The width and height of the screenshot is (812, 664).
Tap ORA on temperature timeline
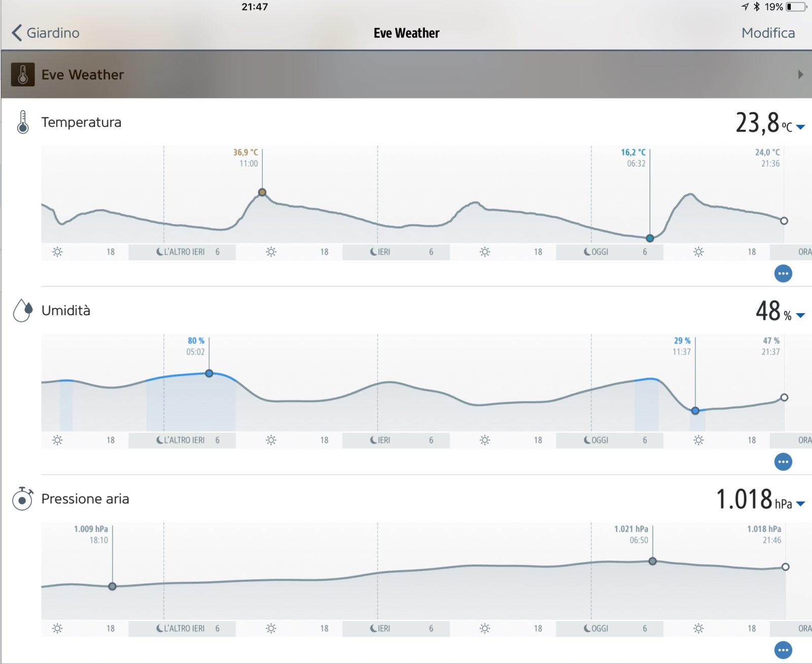pos(804,252)
